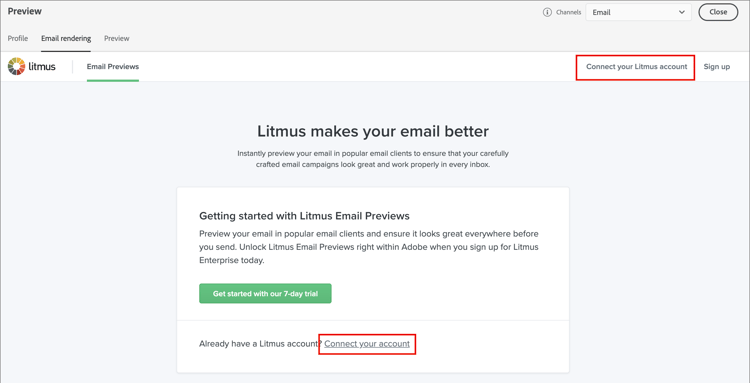Click the Preview panel title
This screenshot has width=750, height=383.
(24, 11)
